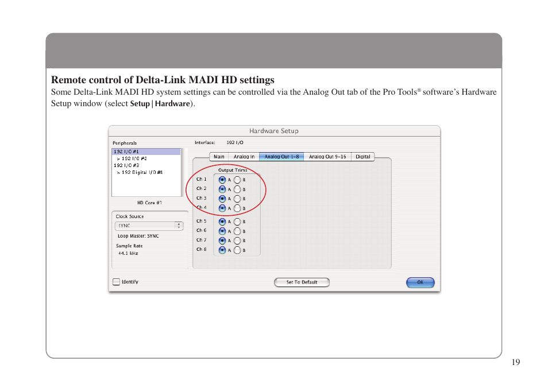Select output trim B for Ch 4

237,208
